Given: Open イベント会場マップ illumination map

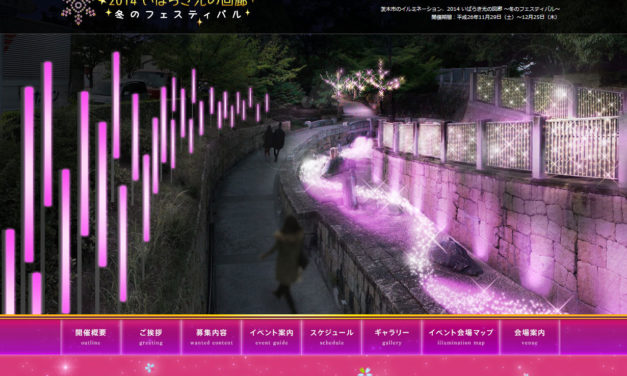Looking at the screenshot, I should (x=461, y=337).
